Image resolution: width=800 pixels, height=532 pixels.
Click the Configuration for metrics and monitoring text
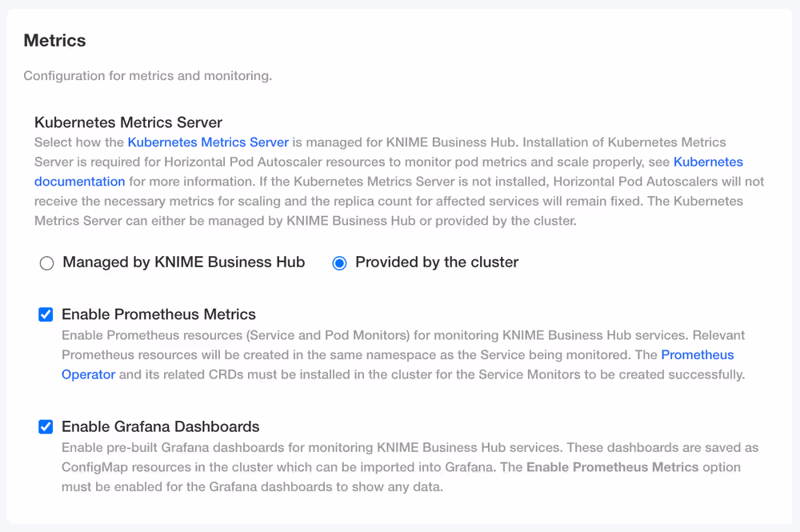coord(147,76)
